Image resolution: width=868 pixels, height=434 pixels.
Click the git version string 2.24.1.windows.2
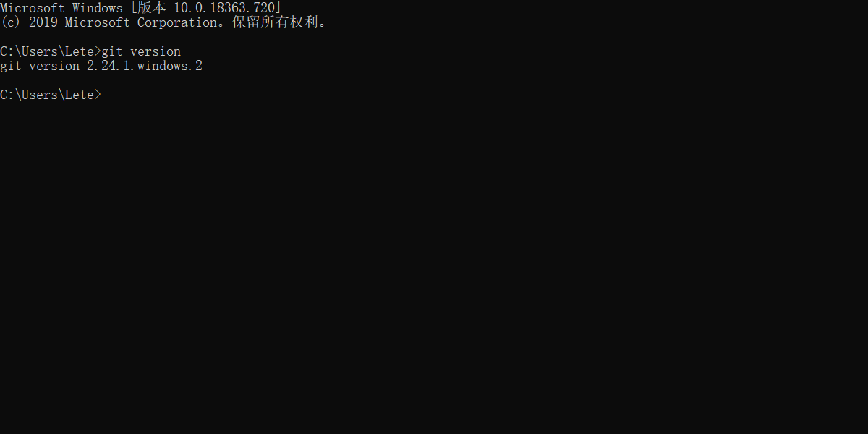(145, 66)
